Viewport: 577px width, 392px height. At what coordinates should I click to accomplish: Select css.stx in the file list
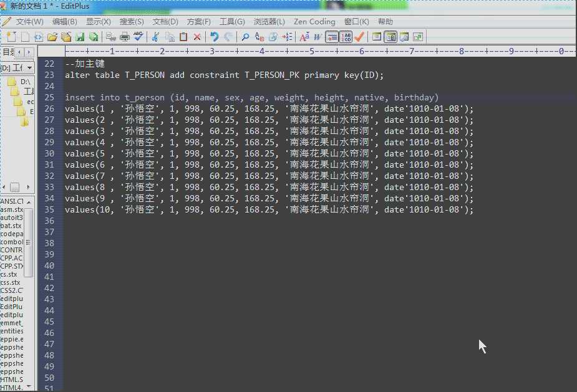tap(10, 282)
